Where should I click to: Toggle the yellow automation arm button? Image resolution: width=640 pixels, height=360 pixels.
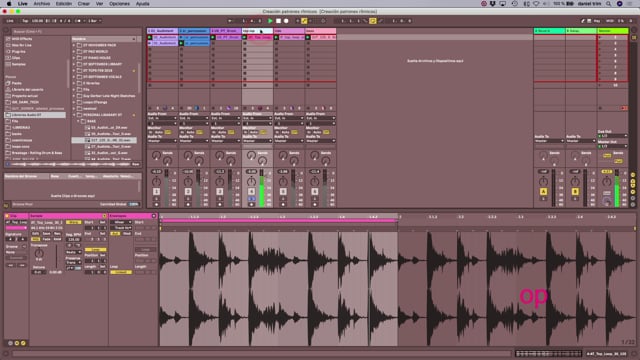[304, 21]
